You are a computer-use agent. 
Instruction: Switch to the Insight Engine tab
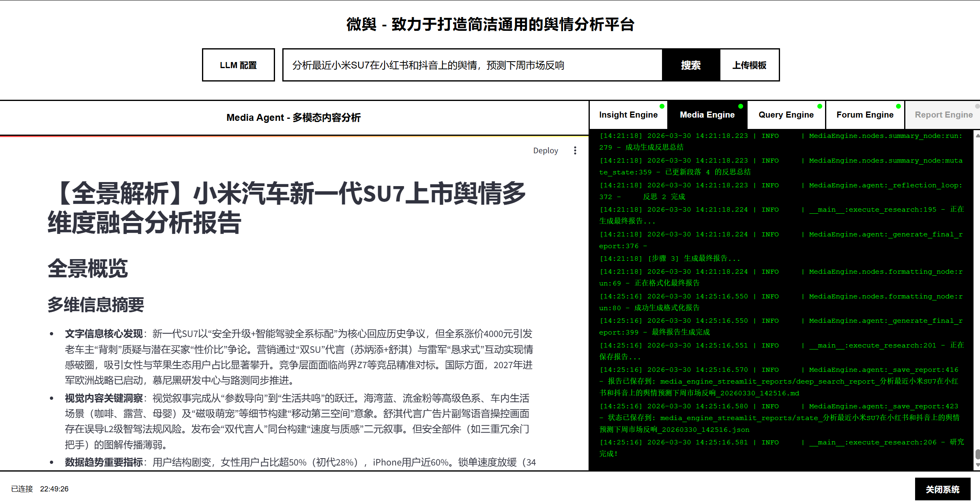coord(628,115)
